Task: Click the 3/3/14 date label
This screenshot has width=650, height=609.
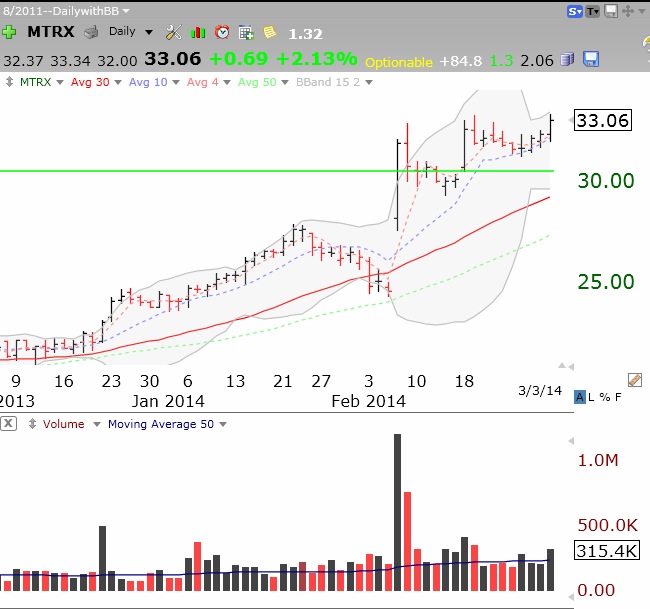Action: coord(540,390)
